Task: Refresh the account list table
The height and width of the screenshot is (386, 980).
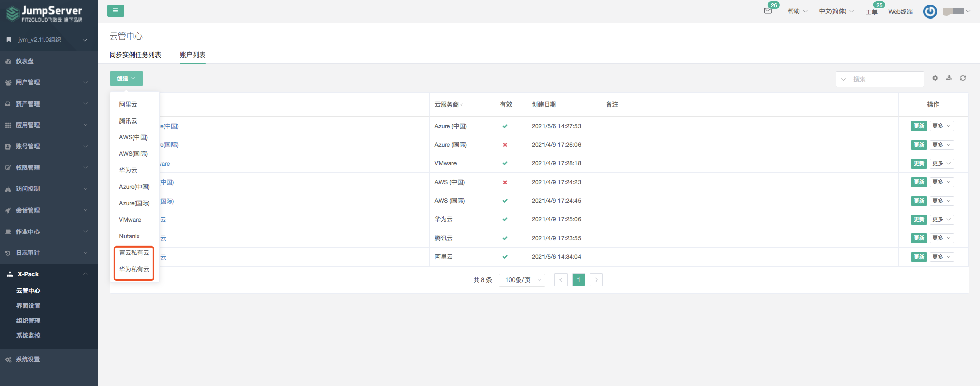Action: tap(963, 78)
